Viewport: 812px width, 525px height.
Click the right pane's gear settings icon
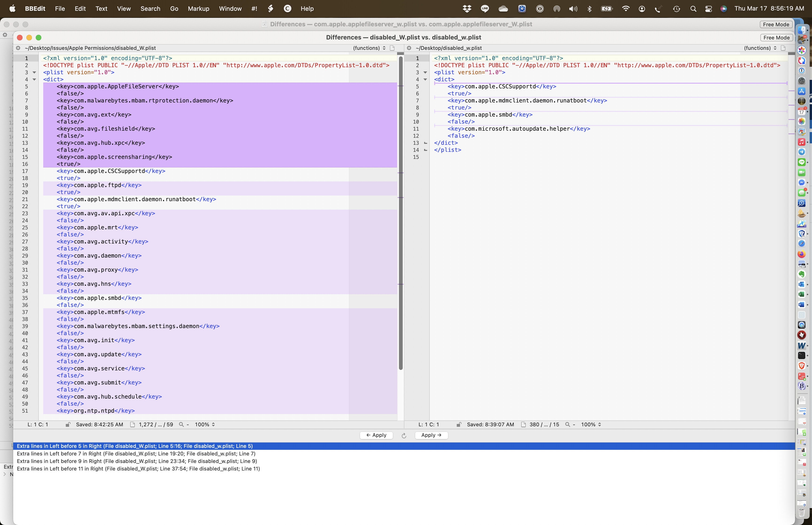coord(409,48)
